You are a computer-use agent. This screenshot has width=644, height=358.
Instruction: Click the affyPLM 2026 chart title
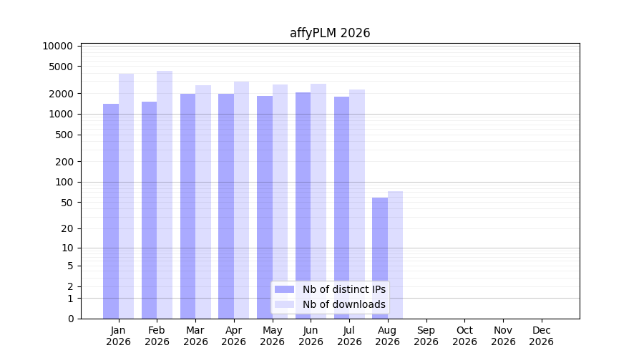[330, 33]
